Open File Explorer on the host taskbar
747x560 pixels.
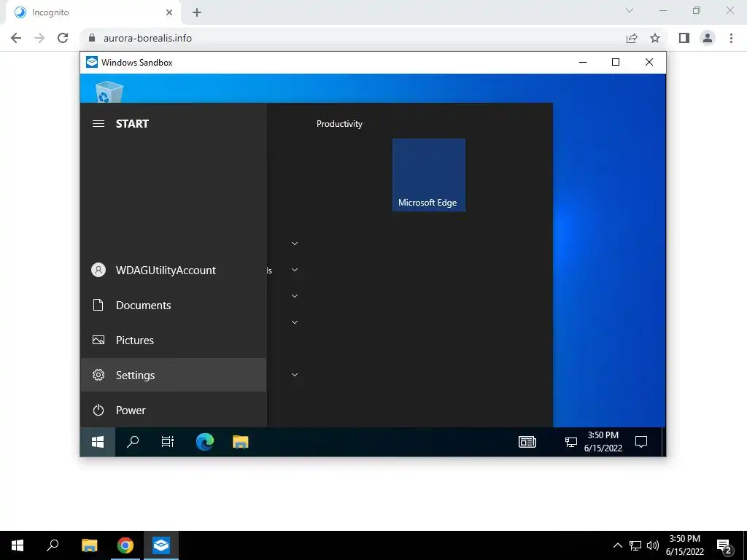(89, 545)
